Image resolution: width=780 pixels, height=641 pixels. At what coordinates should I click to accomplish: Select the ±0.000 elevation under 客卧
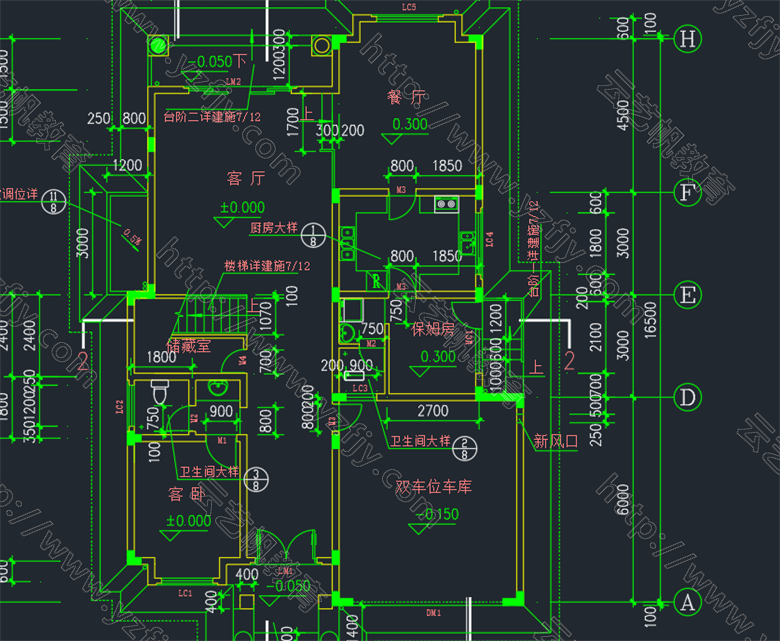(189, 520)
